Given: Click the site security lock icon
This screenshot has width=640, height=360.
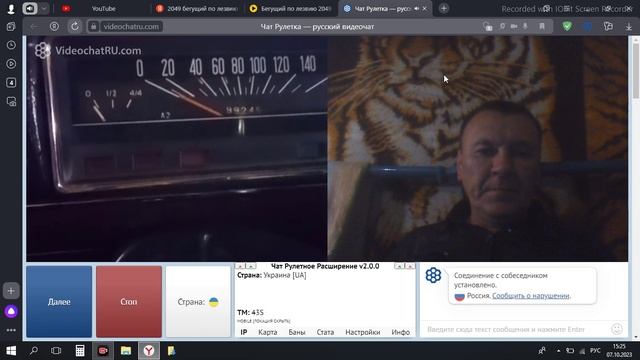Looking at the screenshot, I should coord(93,27).
